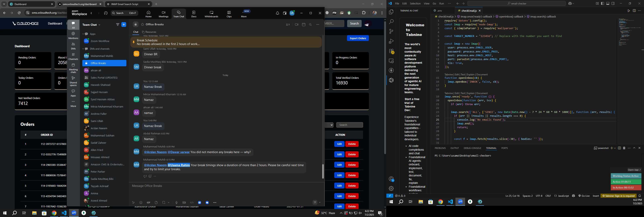Image resolution: width=644 pixels, height=217 pixels.
Task: Click VS Code email-checker command search box
Action: (516, 3)
